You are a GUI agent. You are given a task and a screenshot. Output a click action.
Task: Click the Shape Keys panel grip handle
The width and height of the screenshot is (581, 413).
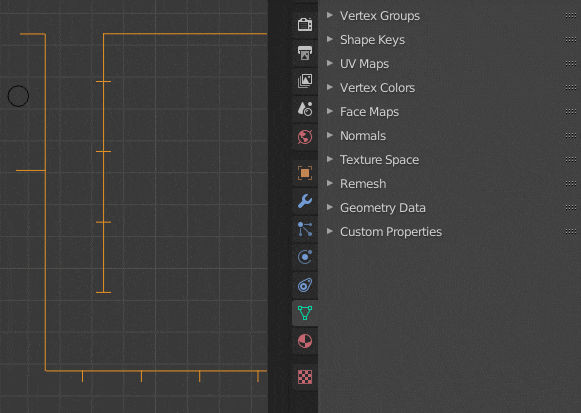coord(571,40)
